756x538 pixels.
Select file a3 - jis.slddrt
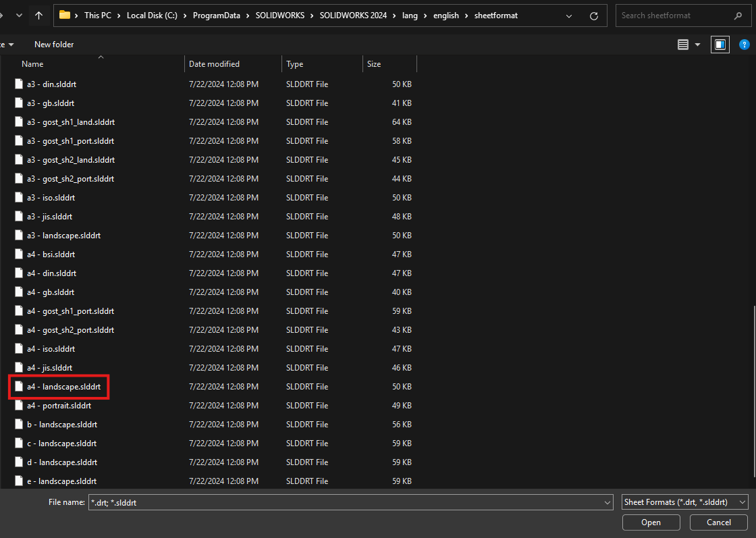click(x=50, y=217)
